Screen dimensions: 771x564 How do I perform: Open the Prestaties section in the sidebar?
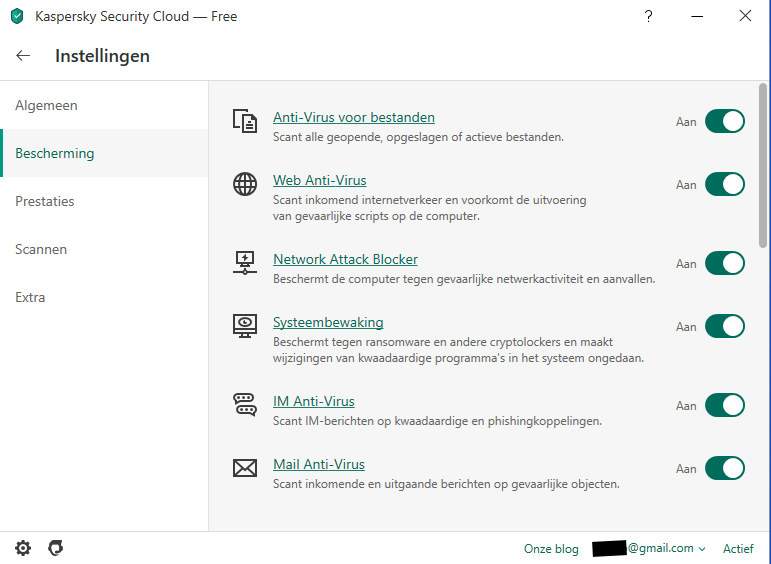point(45,201)
